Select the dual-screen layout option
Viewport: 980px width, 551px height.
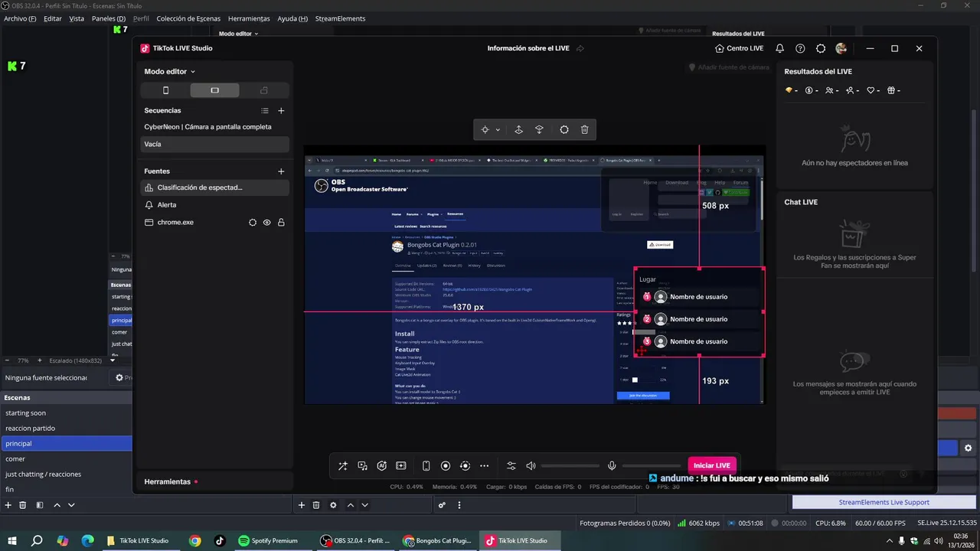(x=264, y=90)
